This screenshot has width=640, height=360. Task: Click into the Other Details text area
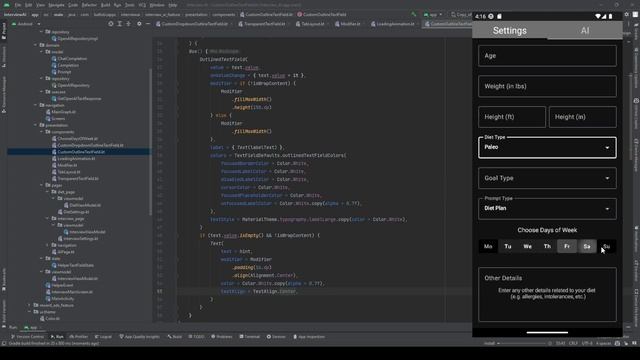point(547,294)
